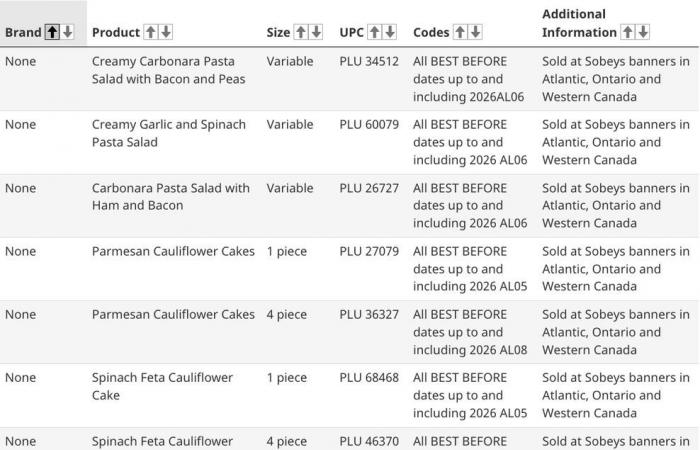This screenshot has height=450, width=700.
Task: Sort UPC column descending
Action: (390, 32)
